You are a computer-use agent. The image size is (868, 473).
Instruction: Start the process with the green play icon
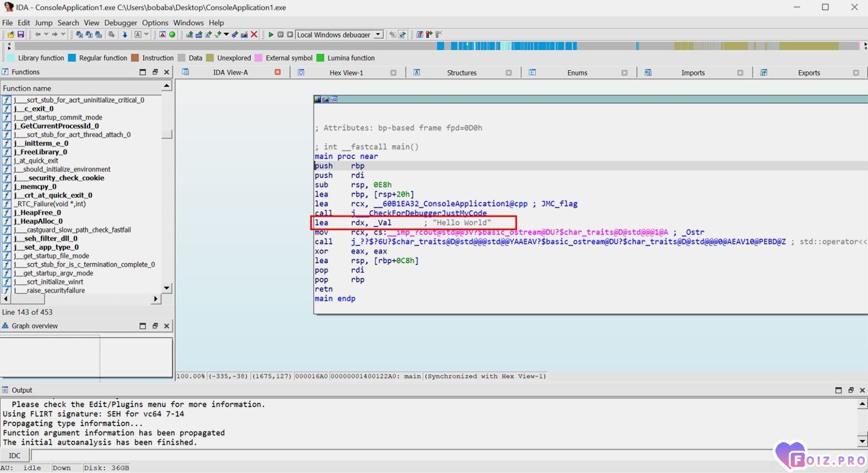pyautogui.click(x=271, y=34)
